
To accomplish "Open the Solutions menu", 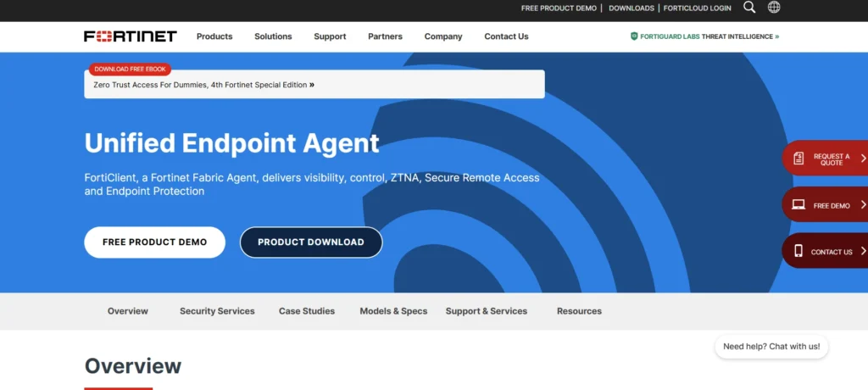I will [273, 36].
